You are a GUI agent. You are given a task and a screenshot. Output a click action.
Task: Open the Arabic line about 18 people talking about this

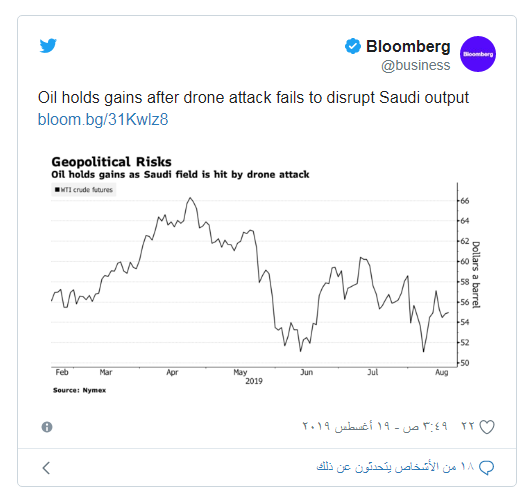click(x=395, y=467)
